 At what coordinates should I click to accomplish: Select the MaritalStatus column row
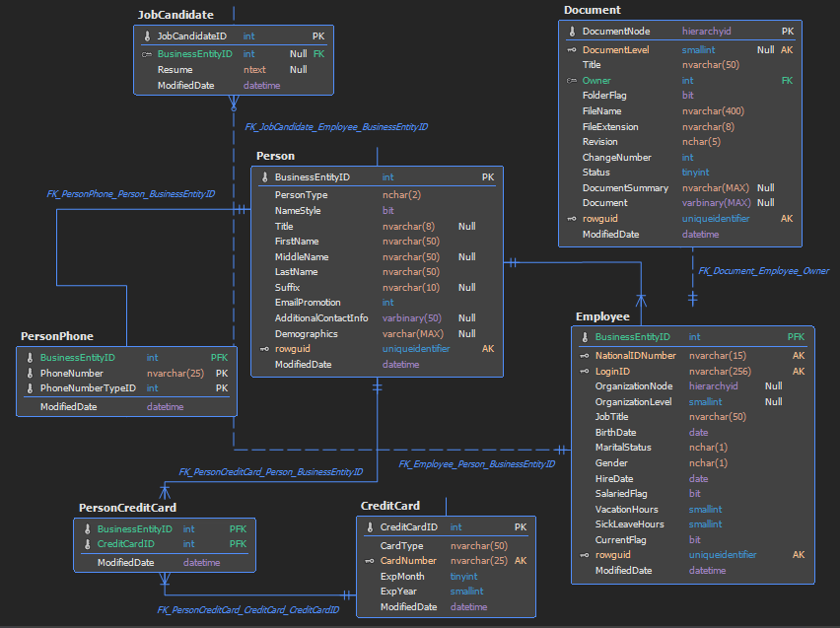click(x=693, y=448)
